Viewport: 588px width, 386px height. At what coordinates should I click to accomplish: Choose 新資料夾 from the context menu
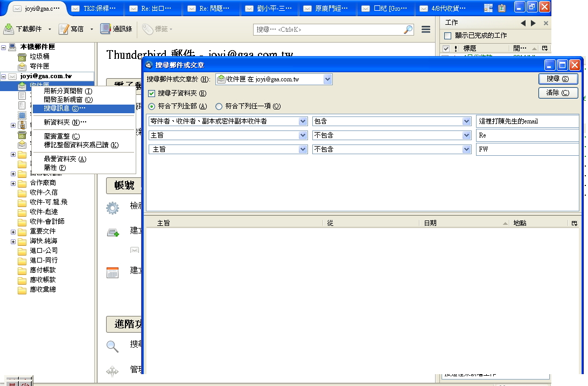click(65, 122)
